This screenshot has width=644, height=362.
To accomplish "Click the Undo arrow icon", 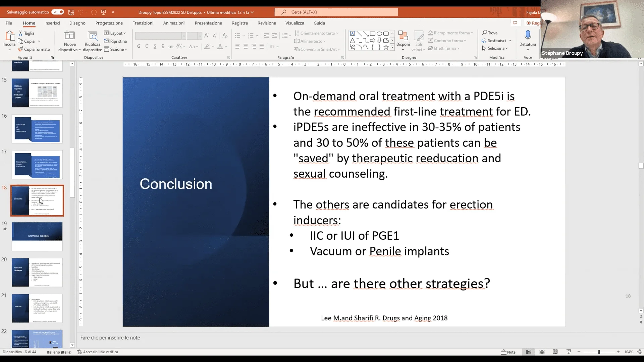I will (80, 12).
